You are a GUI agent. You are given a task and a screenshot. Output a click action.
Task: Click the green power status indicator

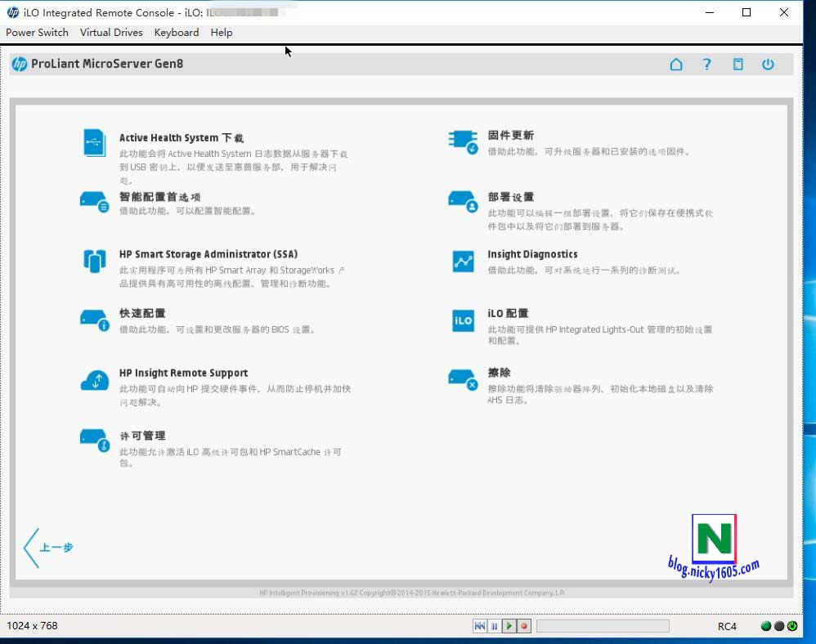click(x=792, y=626)
